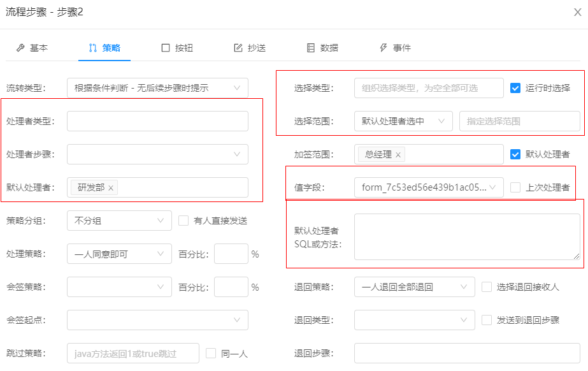This screenshot has height=371, width=588.
Task: Enable 同一人 checkbox
Action: click(211, 353)
